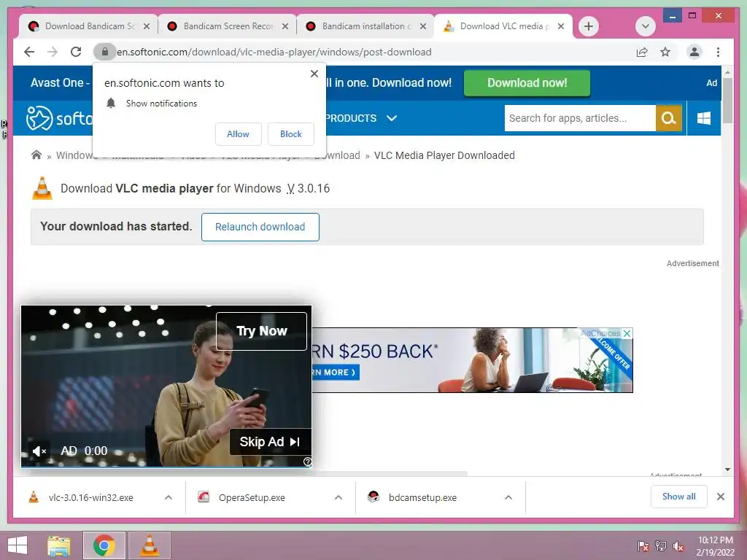Click the video ad info question icon
This screenshot has height=560, width=747.
point(307,462)
